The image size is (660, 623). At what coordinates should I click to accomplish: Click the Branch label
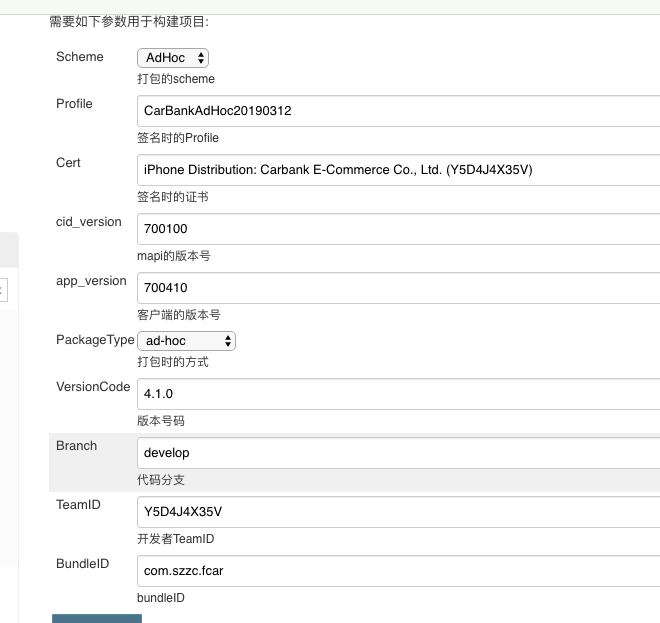coord(77,446)
